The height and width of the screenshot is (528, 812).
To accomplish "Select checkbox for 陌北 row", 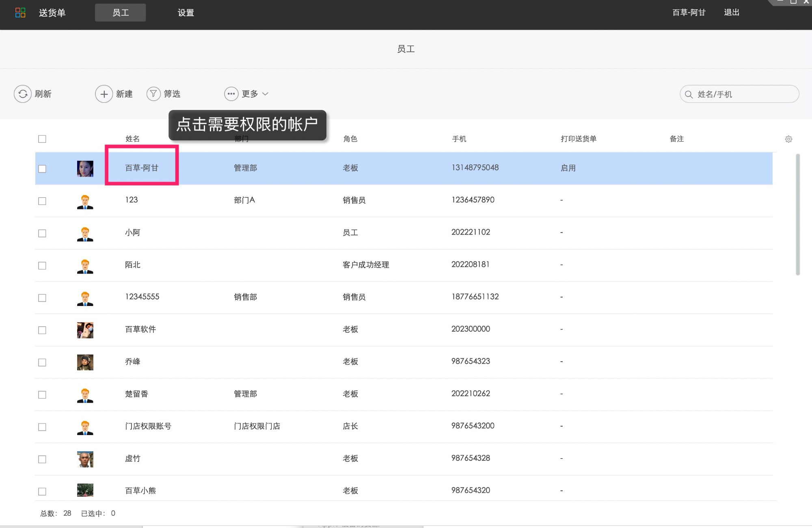I will pos(42,265).
